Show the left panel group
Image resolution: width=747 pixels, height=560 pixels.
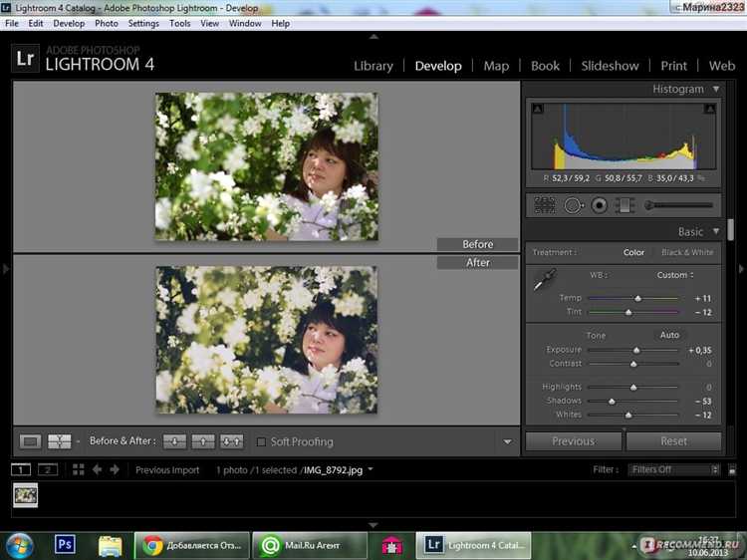[x=6, y=269]
